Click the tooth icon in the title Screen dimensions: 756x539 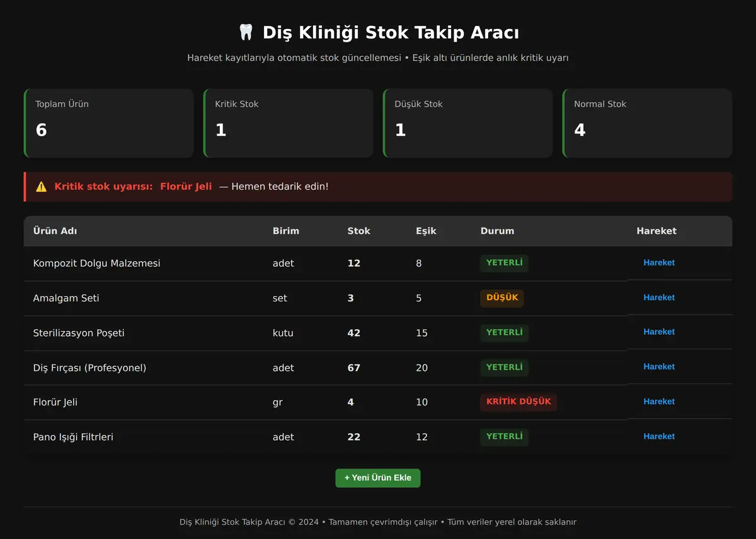[246, 32]
